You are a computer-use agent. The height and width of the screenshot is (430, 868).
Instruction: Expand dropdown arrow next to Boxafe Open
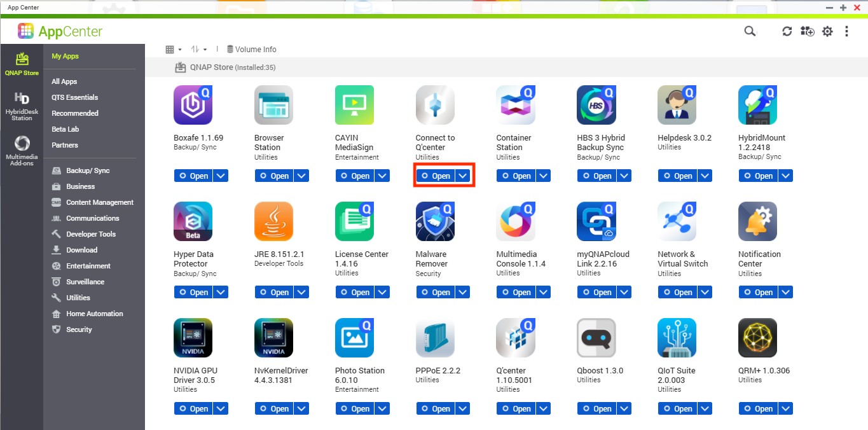pos(221,176)
